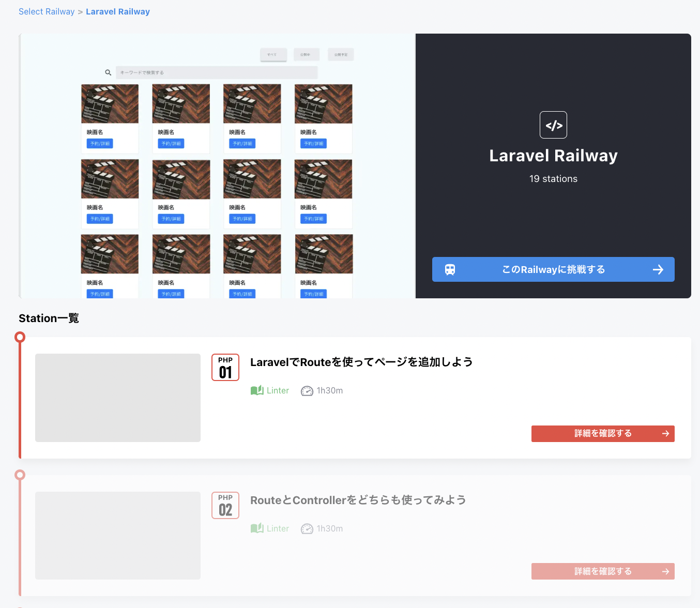Click the 1h30m duration for station 01
Viewport: 700px width, 608px height.
330,391
